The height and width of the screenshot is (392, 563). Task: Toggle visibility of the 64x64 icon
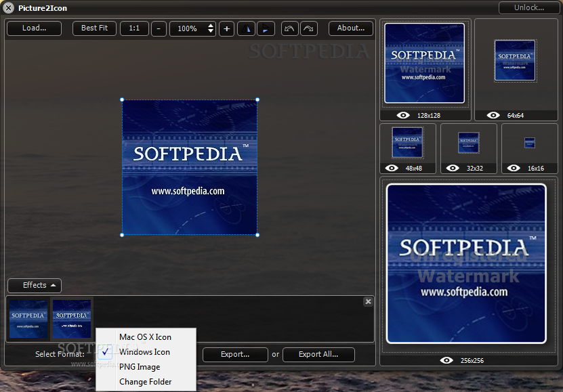click(x=493, y=115)
